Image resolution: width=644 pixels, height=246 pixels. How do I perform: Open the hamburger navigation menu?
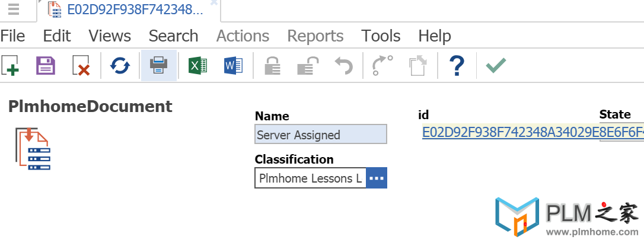click(x=14, y=9)
